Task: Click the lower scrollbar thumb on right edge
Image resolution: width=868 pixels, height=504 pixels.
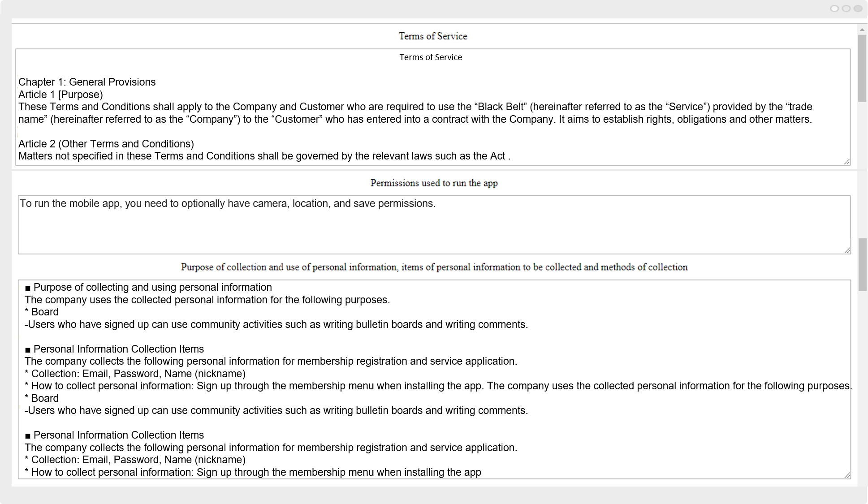Action: 863,265
